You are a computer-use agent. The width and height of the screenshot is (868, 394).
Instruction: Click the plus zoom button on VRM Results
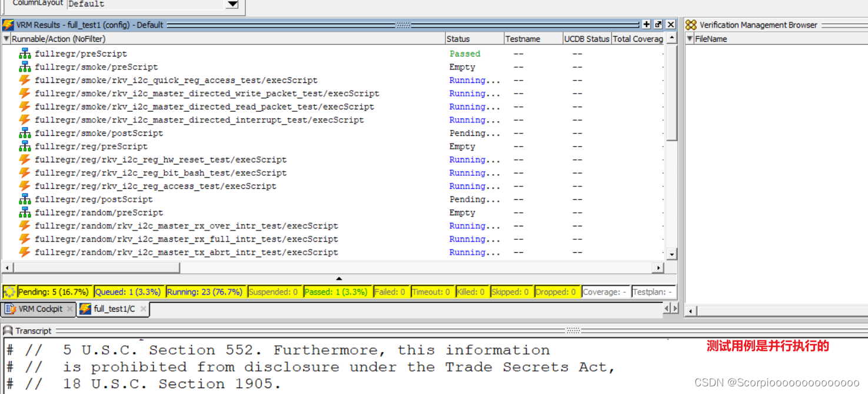pos(646,25)
